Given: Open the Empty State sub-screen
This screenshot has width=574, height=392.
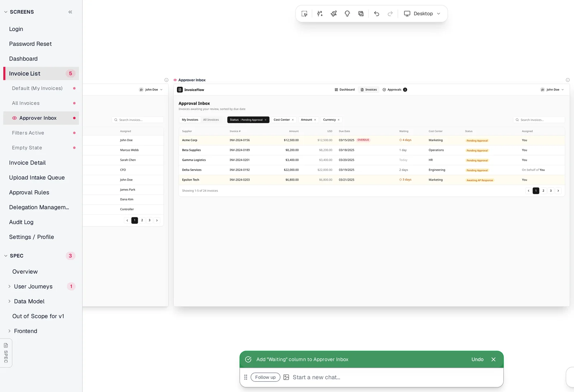Looking at the screenshot, I should point(41,148).
